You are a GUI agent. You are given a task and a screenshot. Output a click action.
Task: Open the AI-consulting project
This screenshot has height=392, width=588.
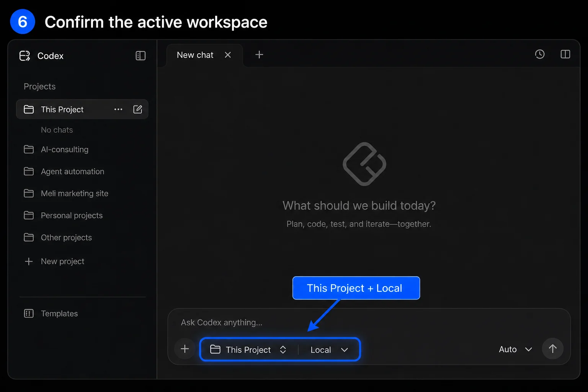(x=82, y=149)
